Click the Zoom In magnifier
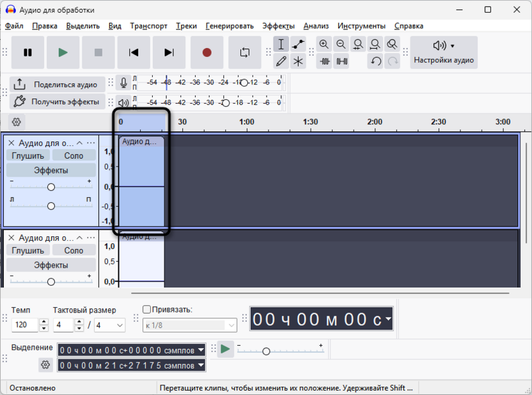This screenshot has height=395, width=532. 324,44
